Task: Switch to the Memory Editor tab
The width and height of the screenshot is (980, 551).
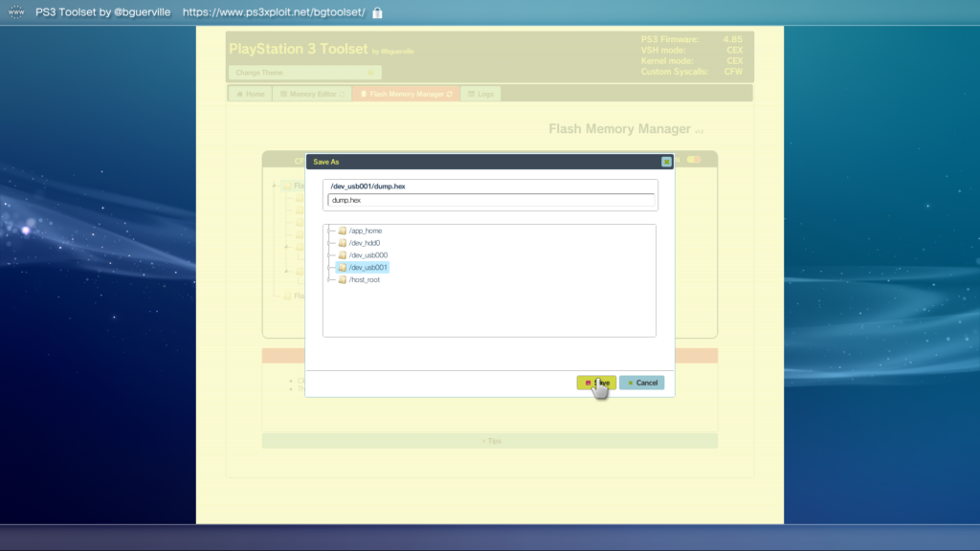Action: (x=312, y=94)
